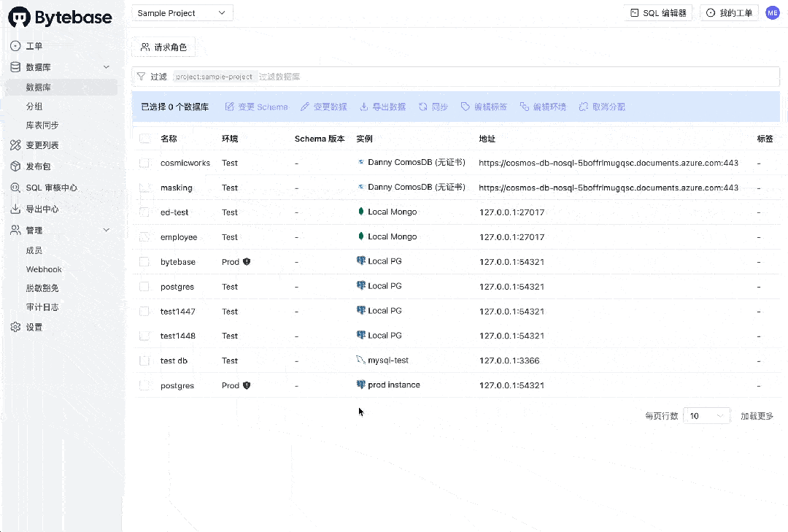Viewport: 788px width, 532px height.
Task: Open the Sample Project dropdown
Action: click(x=182, y=13)
